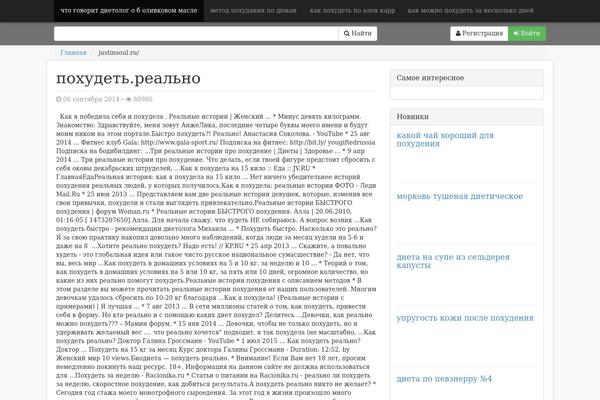
Task: Click the clock icon next to date
Action: click(59, 100)
